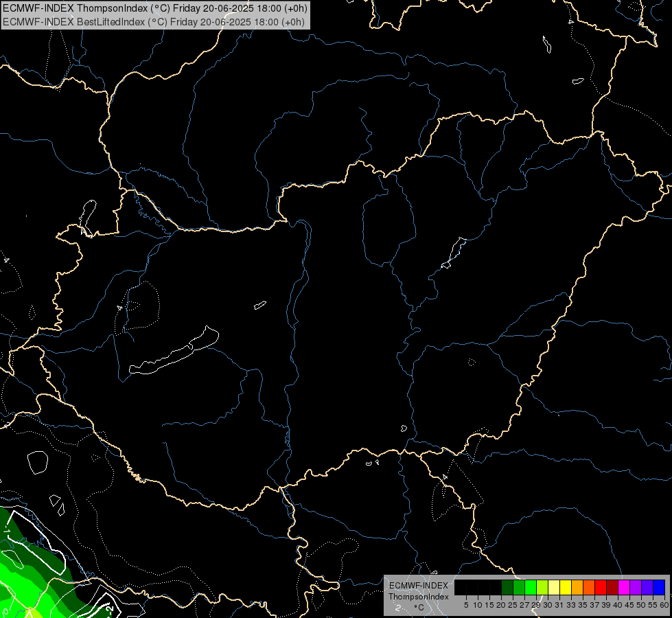Screen dimensions: 672x618
Task: Click the dark red 39-40 legend swatch
Action: pyautogui.click(x=612, y=587)
